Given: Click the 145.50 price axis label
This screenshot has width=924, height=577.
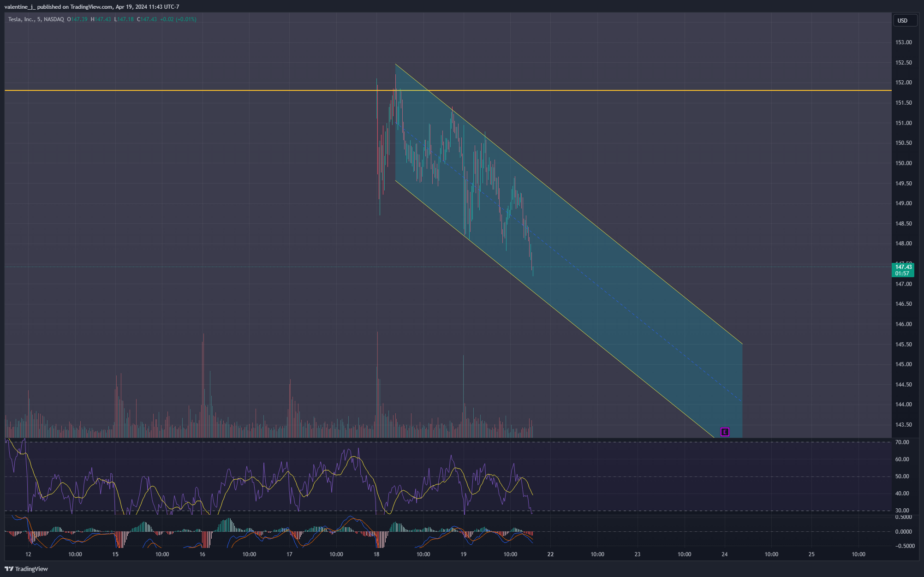Looking at the screenshot, I should pyautogui.click(x=903, y=345).
